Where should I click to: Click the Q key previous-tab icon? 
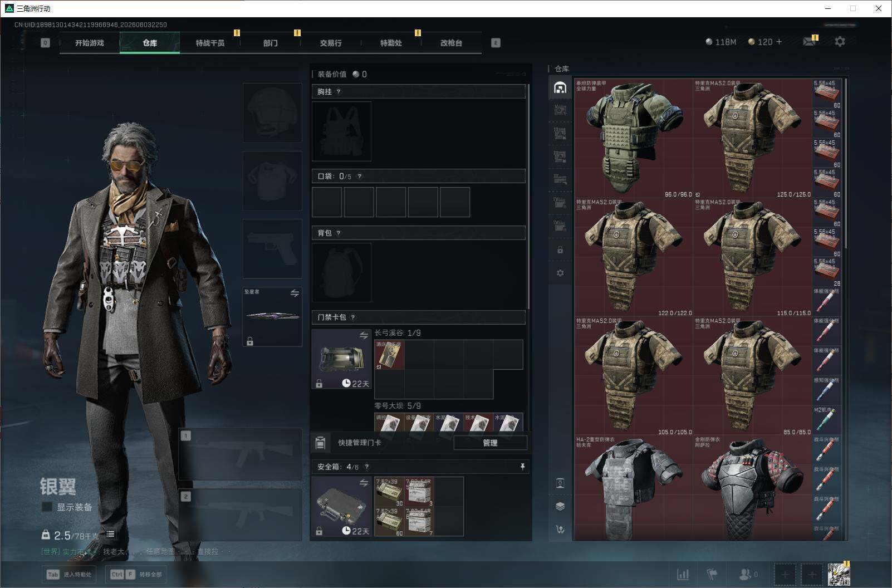click(46, 43)
